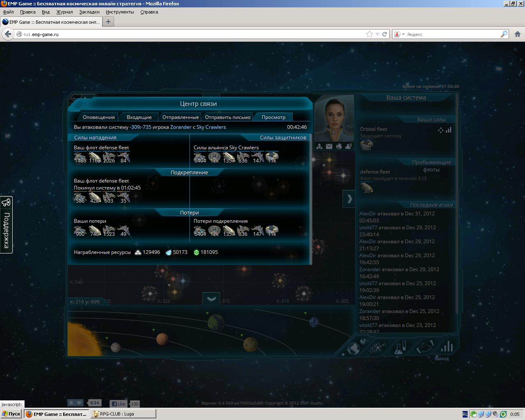Go to the Firefox home page icon

tap(518, 34)
